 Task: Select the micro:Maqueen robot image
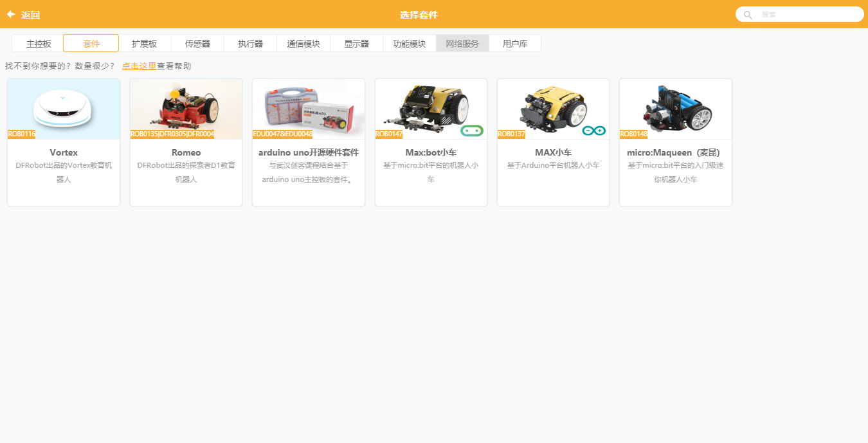[x=676, y=109]
